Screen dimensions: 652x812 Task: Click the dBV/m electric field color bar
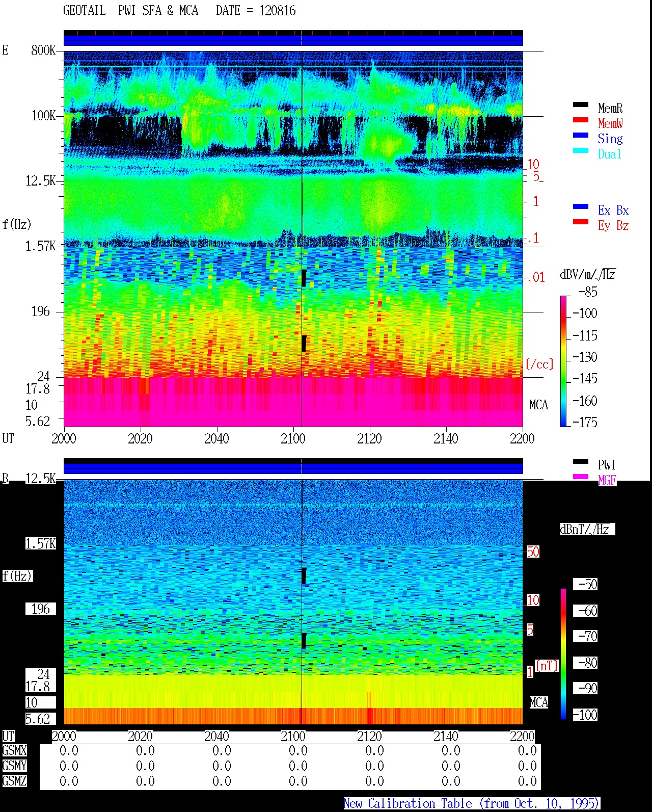[563, 361]
